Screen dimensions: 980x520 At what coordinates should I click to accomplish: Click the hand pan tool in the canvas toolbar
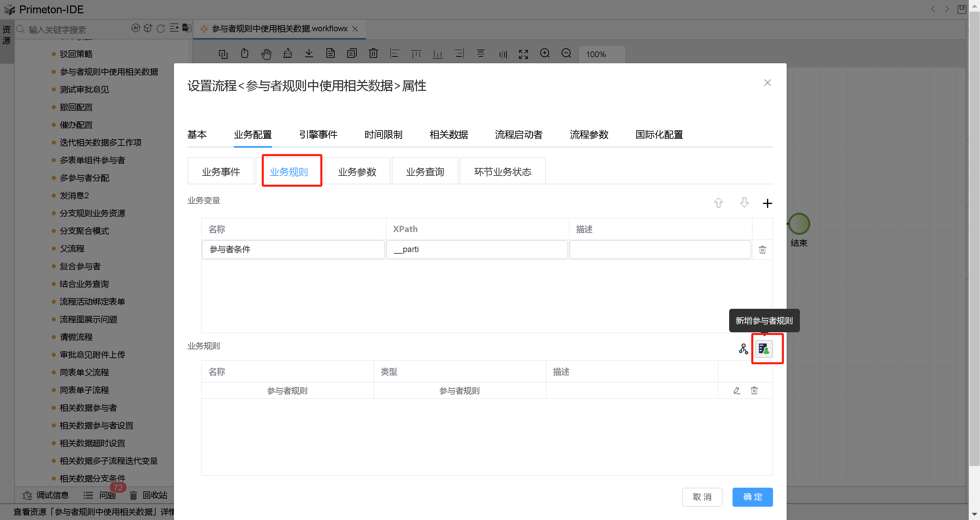click(x=266, y=54)
